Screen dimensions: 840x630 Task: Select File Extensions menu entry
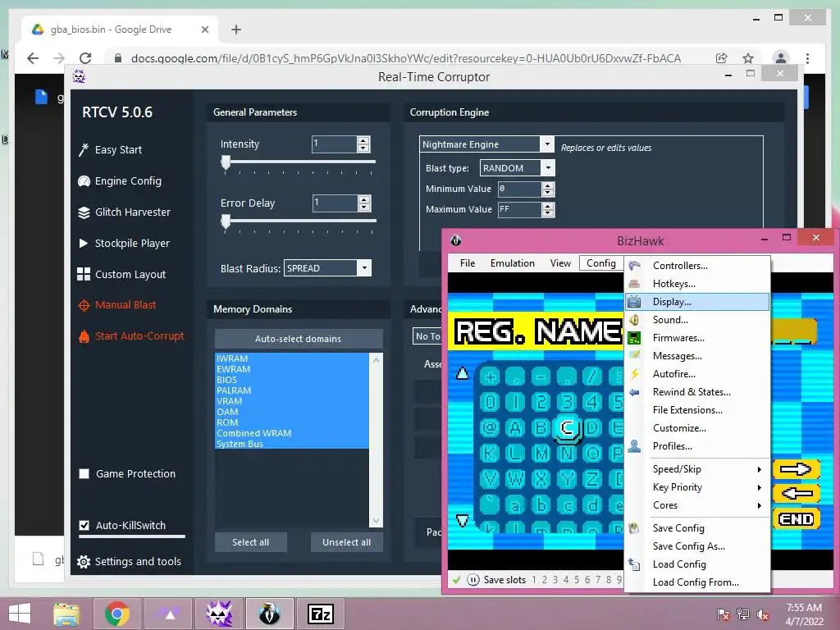pyautogui.click(x=697, y=410)
